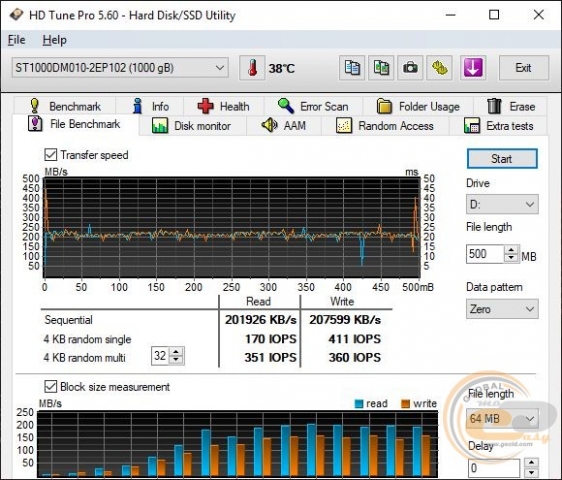
Task: Open the ST1000DM010 drive selection dropdown
Action: point(120,67)
